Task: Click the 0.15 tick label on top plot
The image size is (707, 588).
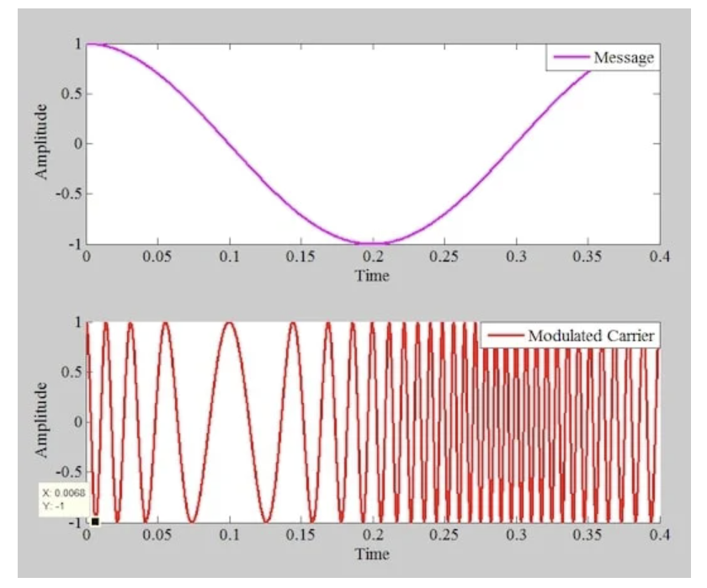Action: point(300,257)
